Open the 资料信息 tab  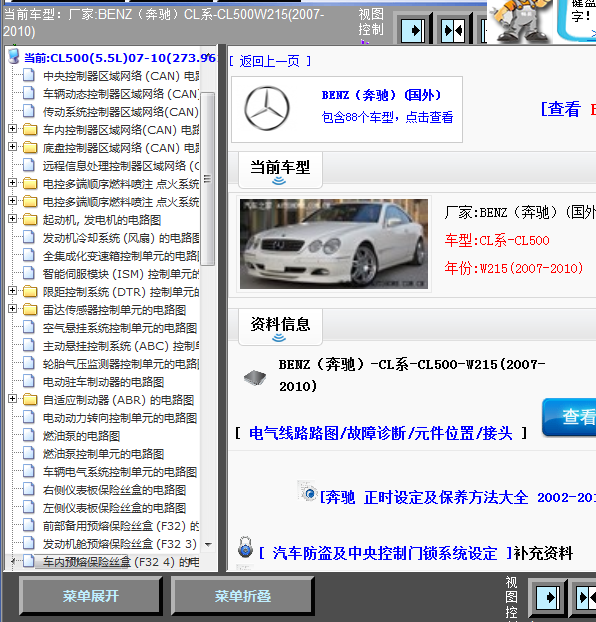click(280, 327)
